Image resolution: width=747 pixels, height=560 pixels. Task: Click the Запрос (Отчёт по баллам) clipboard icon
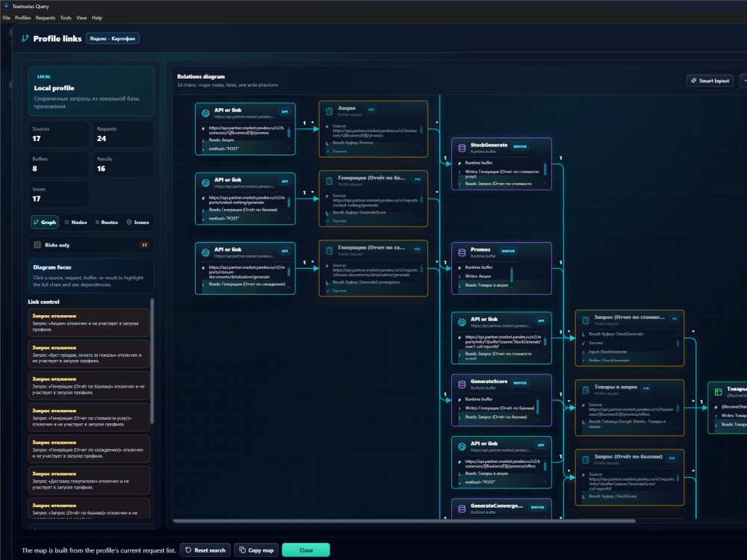pos(586,459)
